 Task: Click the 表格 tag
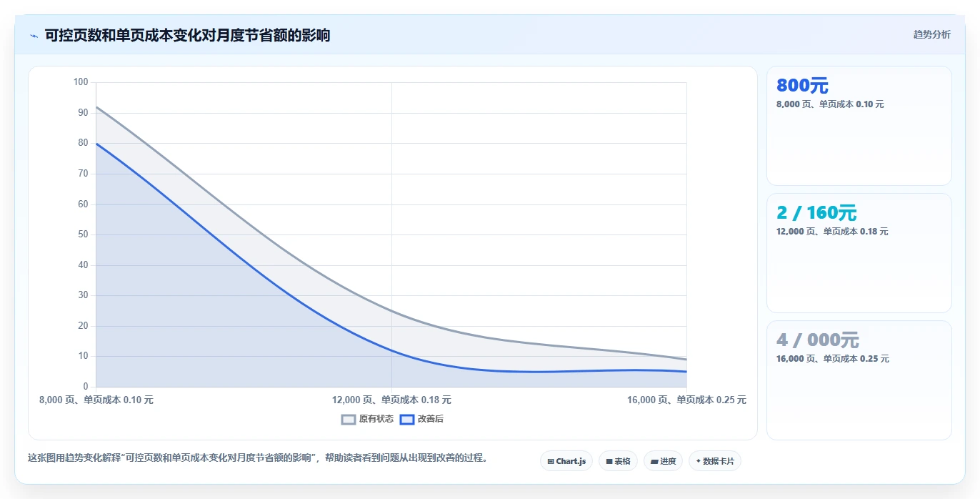618,461
